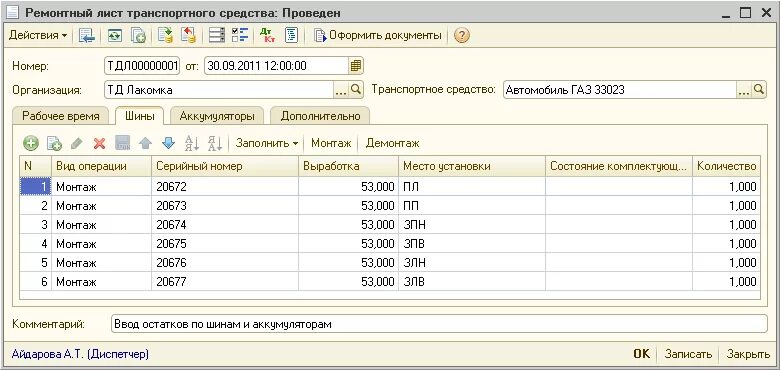The image size is (780, 370).
Task: Click the Демонтаж toolbar button
Action: 392,144
